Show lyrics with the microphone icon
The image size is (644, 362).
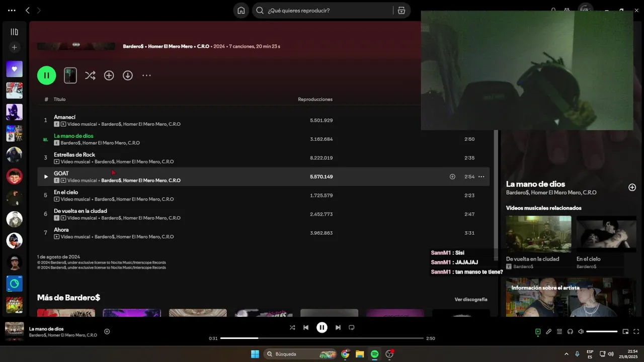[548, 331]
